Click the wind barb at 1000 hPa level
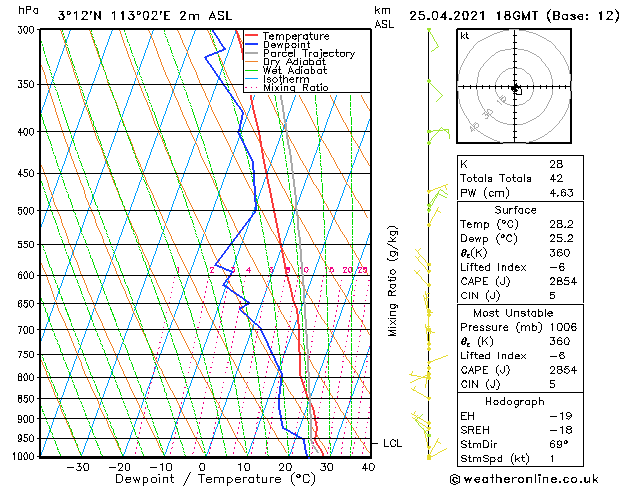 [x=437, y=453]
